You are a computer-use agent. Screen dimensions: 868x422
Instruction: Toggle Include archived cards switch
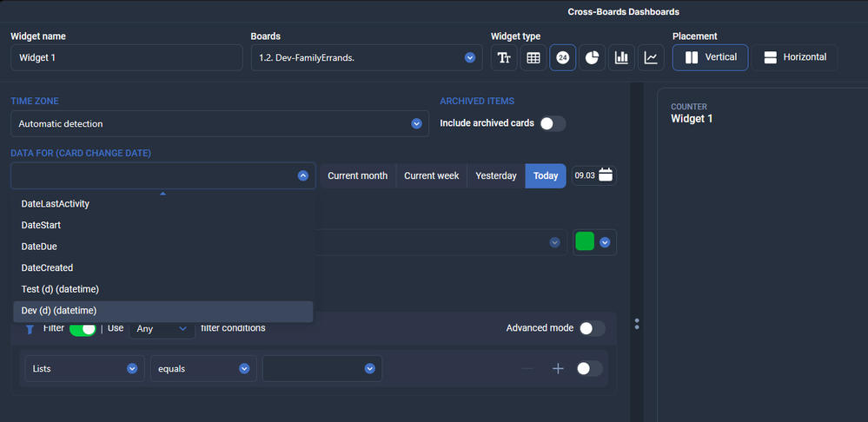point(553,123)
